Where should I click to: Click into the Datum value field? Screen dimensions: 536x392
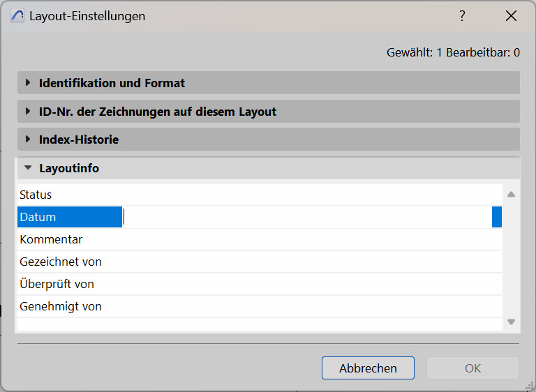307,217
